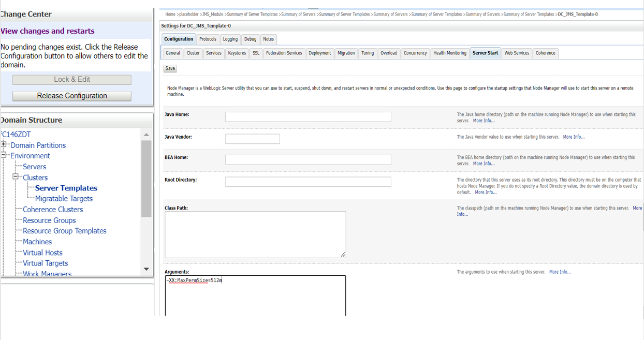Open Coherence Clusters in the tree
644x340 pixels.
coord(53,210)
